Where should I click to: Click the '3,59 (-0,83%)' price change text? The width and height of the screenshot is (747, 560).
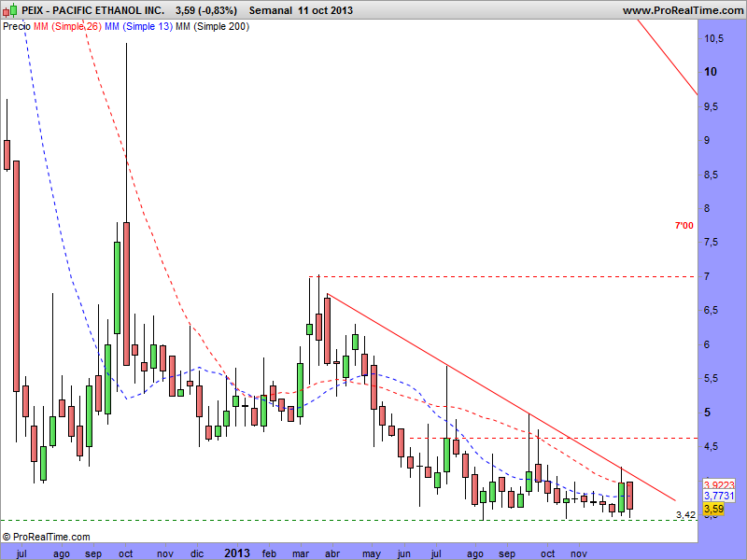tap(205, 10)
